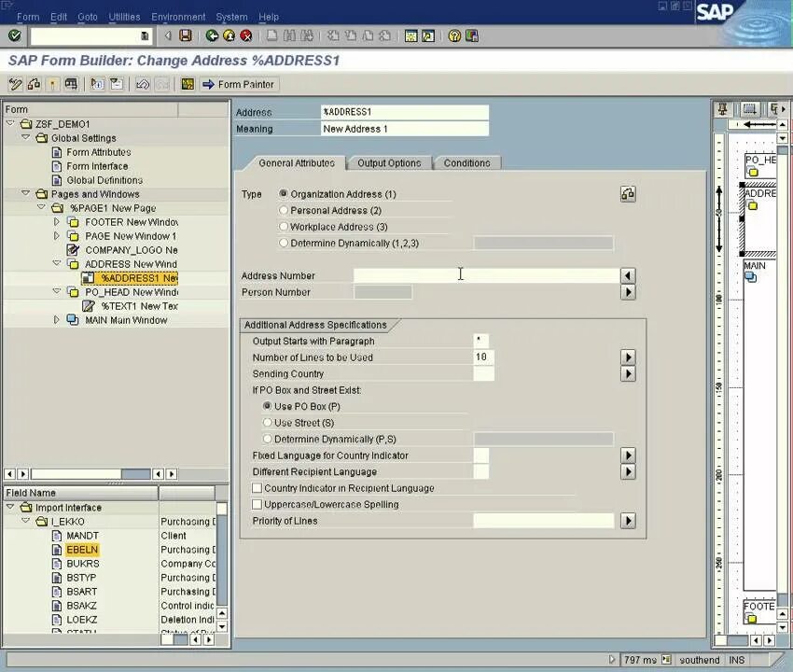Click the %TEXT1 text node icon
This screenshot has height=672, width=793.
(89, 306)
